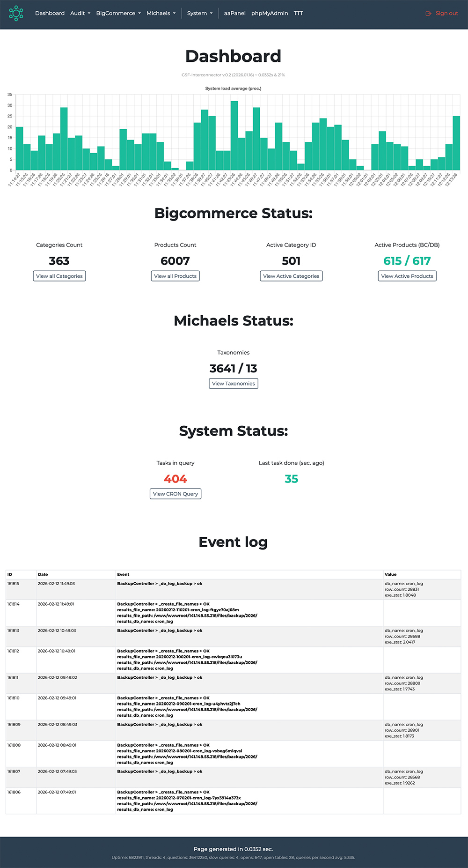Expand the Michaels dropdown menu
Image resolution: width=468 pixels, height=868 pixels.
click(x=161, y=13)
